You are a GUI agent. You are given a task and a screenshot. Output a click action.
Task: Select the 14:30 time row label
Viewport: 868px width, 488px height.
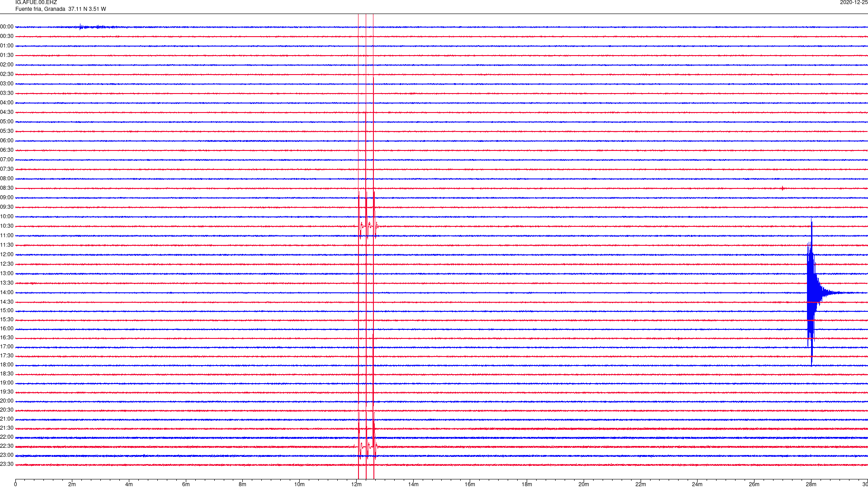(7, 302)
